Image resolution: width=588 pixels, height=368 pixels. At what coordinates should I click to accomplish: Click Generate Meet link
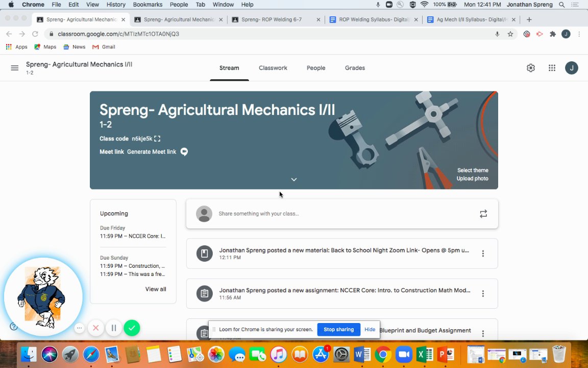(152, 152)
